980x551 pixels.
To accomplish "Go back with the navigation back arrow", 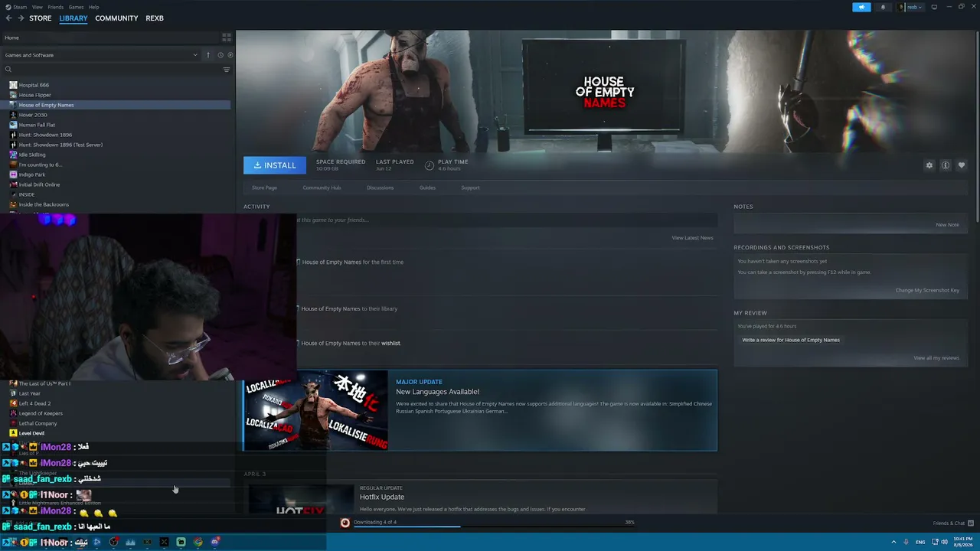I will point(8,18).
